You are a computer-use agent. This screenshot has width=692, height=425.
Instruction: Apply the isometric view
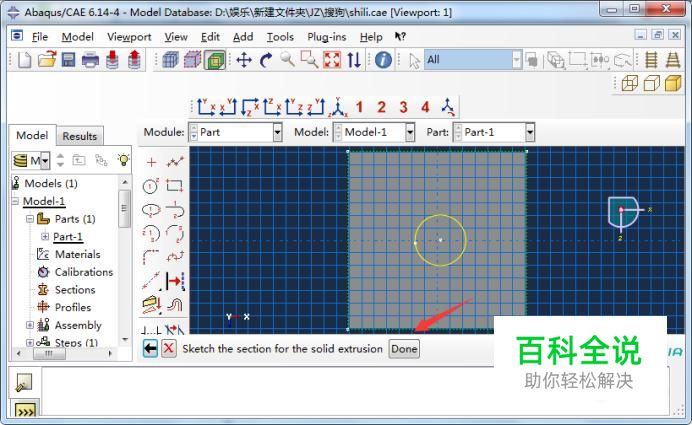(x=338, y=107)
